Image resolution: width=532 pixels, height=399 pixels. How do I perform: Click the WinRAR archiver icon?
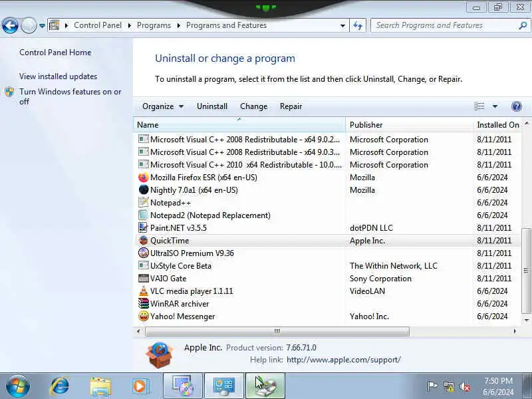coord(144,304)
